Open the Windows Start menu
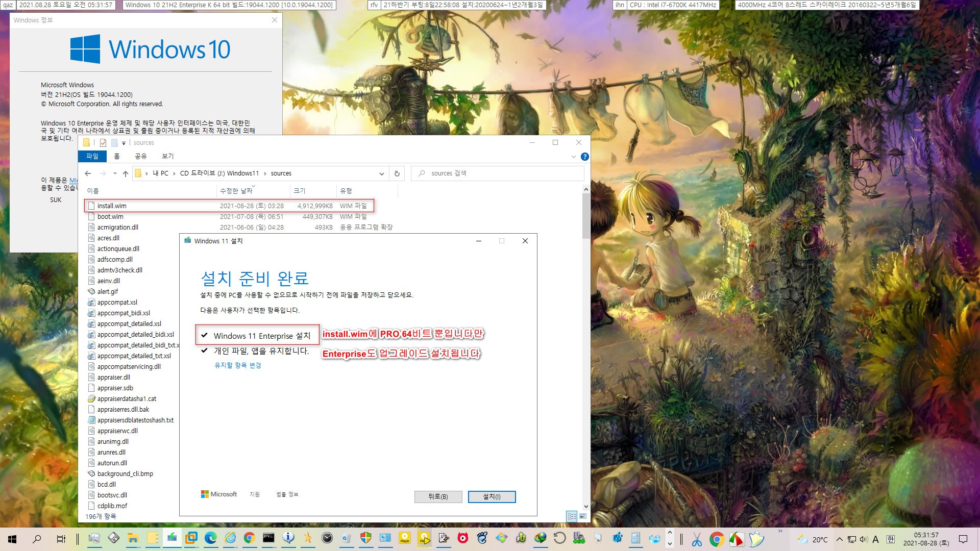The height and width of the screenshot is (551, 980). point(13,539)
